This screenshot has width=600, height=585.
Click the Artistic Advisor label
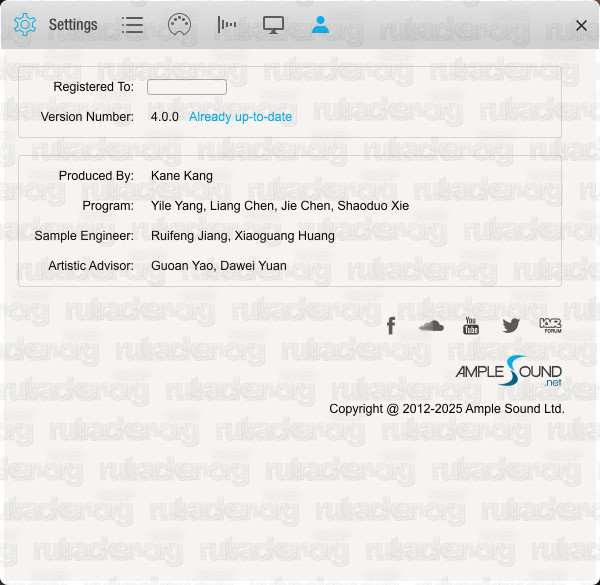[91, 266]
